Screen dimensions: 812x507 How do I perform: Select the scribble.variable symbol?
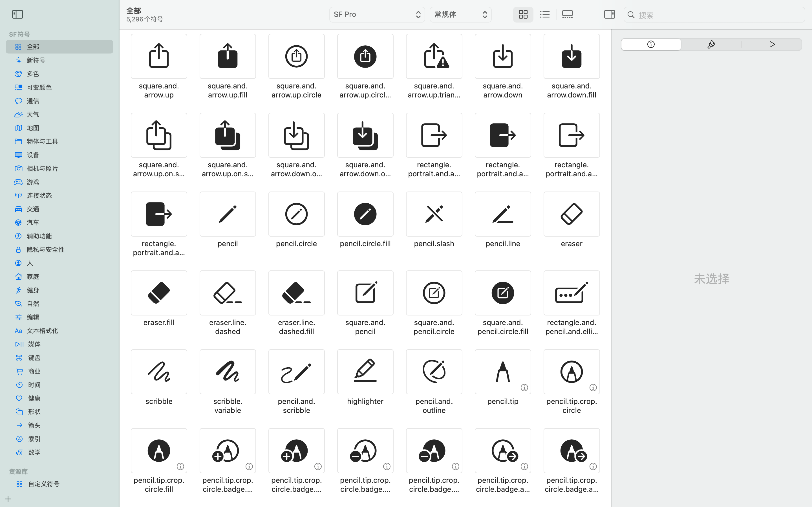click(228, 372)
